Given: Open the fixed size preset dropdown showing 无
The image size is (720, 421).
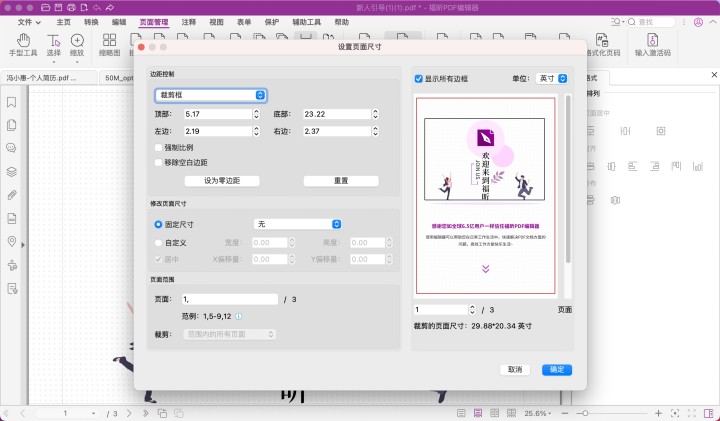Looking at the screenshot, I should 296,225.
